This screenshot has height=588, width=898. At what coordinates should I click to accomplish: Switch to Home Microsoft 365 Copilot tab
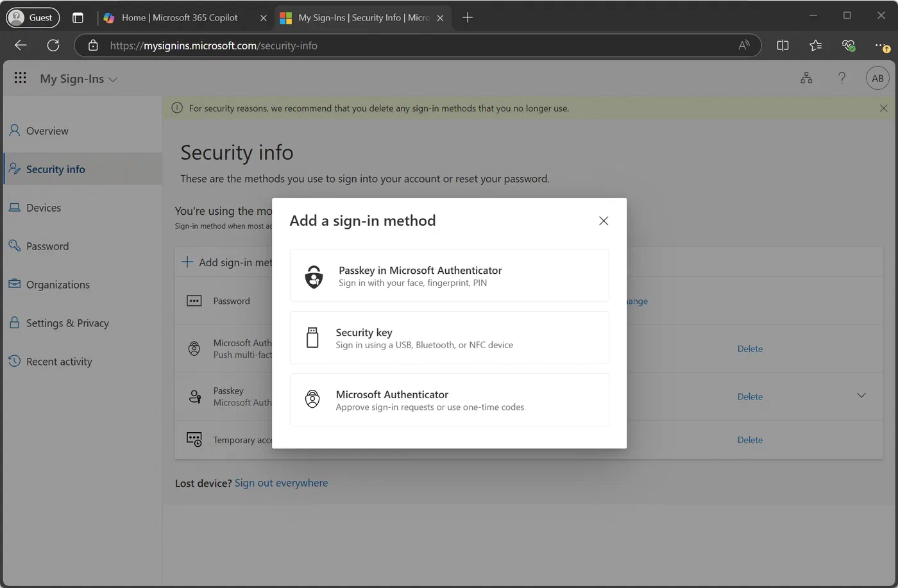point(180,18)
